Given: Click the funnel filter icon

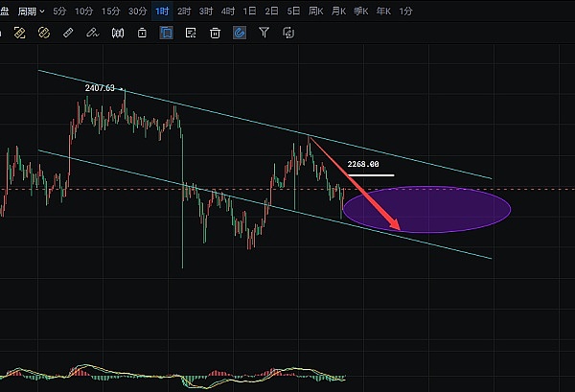Looking at the screenshot, I should (264, 33).
